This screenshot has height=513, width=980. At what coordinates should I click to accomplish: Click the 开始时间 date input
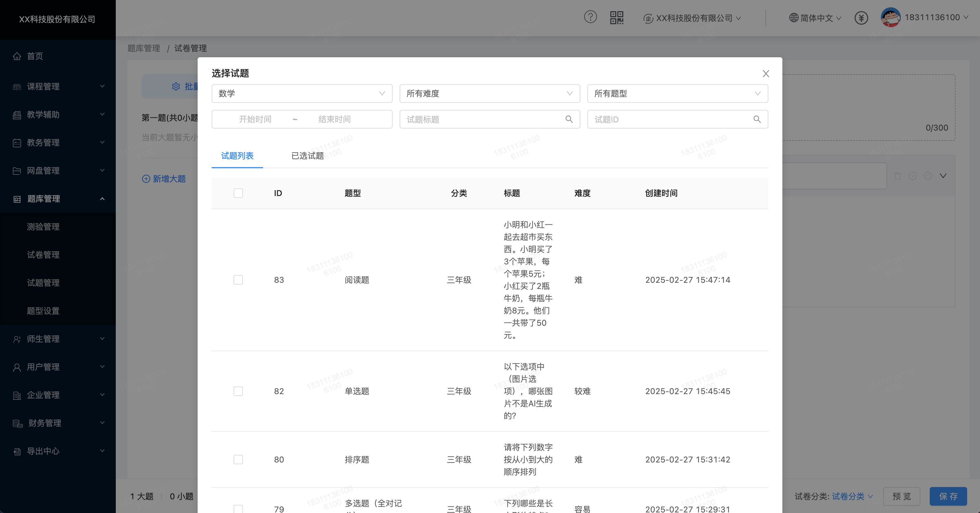click(255, 119)
